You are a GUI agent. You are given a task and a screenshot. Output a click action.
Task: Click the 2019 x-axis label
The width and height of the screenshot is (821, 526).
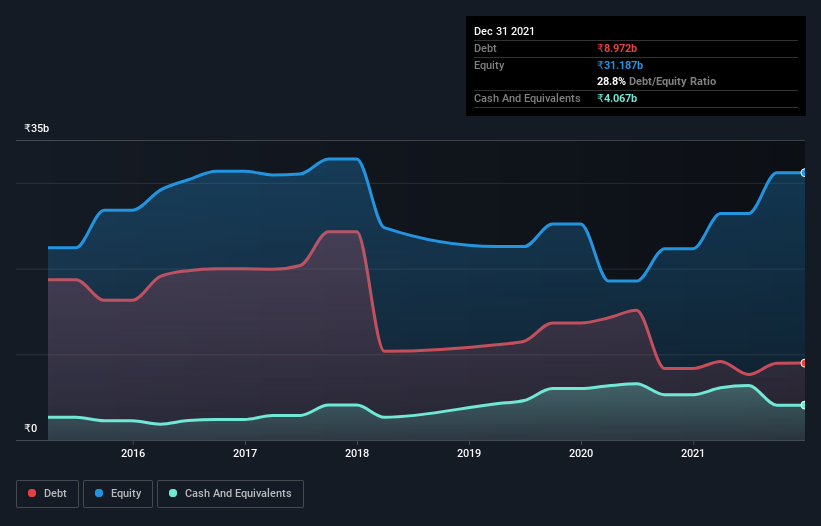coord(469,453)
